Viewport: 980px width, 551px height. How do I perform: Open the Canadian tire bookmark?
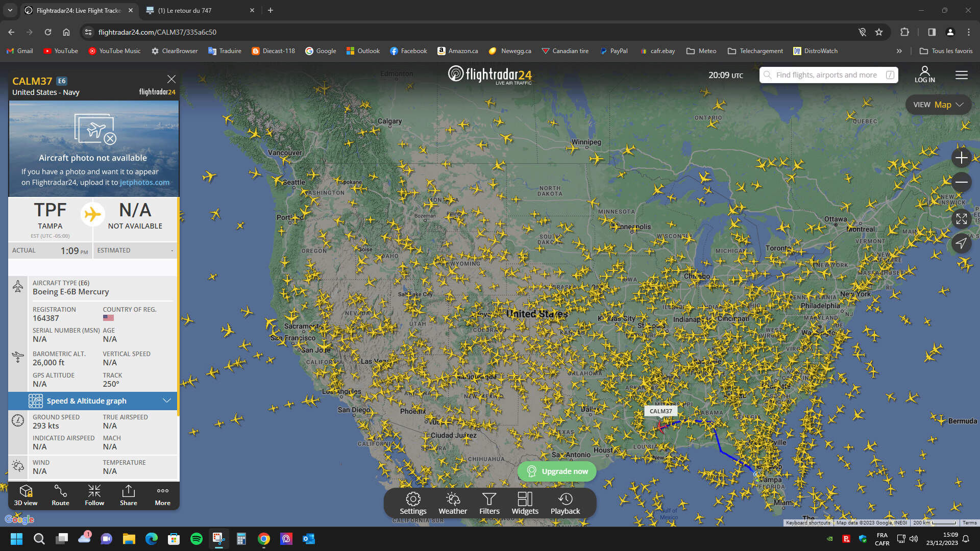[x=565, y=51]
